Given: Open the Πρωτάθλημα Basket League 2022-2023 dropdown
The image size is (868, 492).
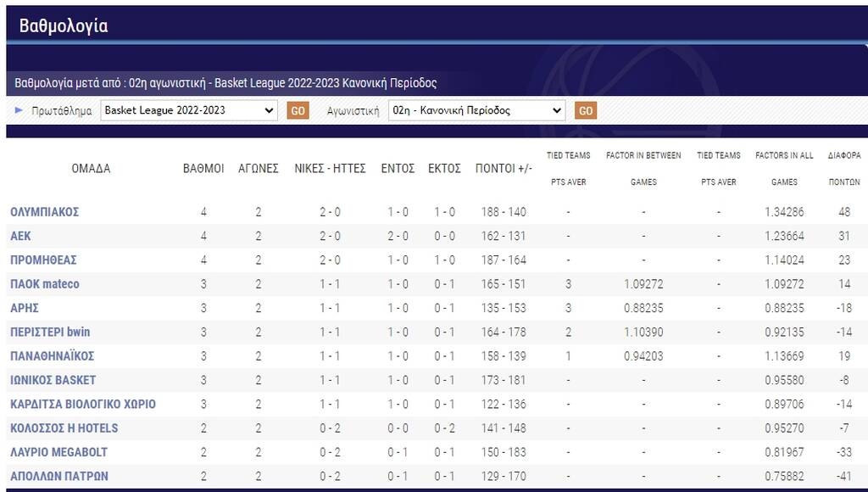Looking at the screenshot, I should [x=189, y=110].
